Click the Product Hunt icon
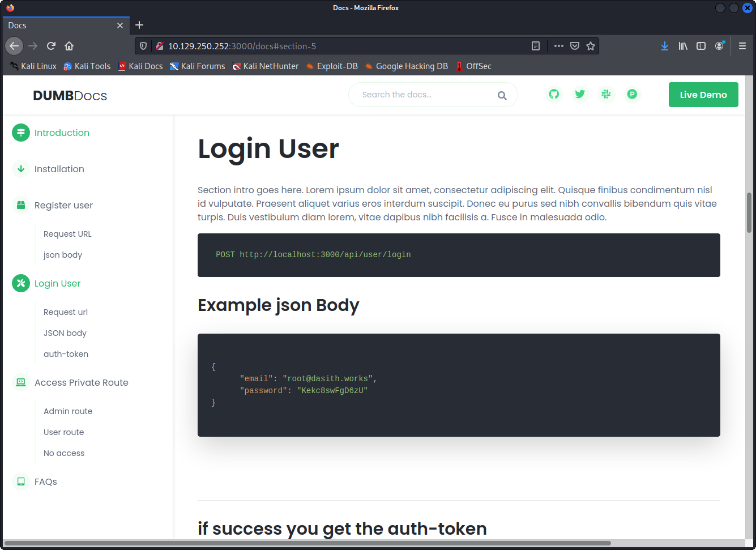 (x=632, y=94)
